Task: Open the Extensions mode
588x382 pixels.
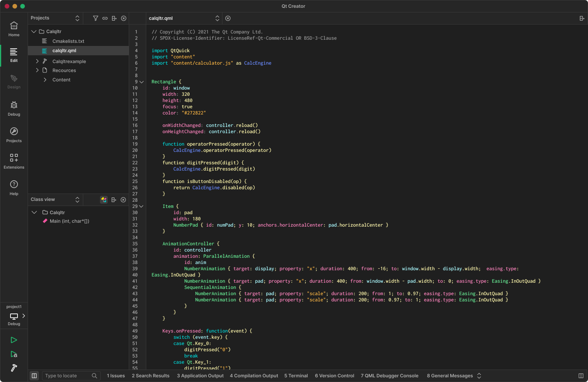Action: tap(14, 161)
